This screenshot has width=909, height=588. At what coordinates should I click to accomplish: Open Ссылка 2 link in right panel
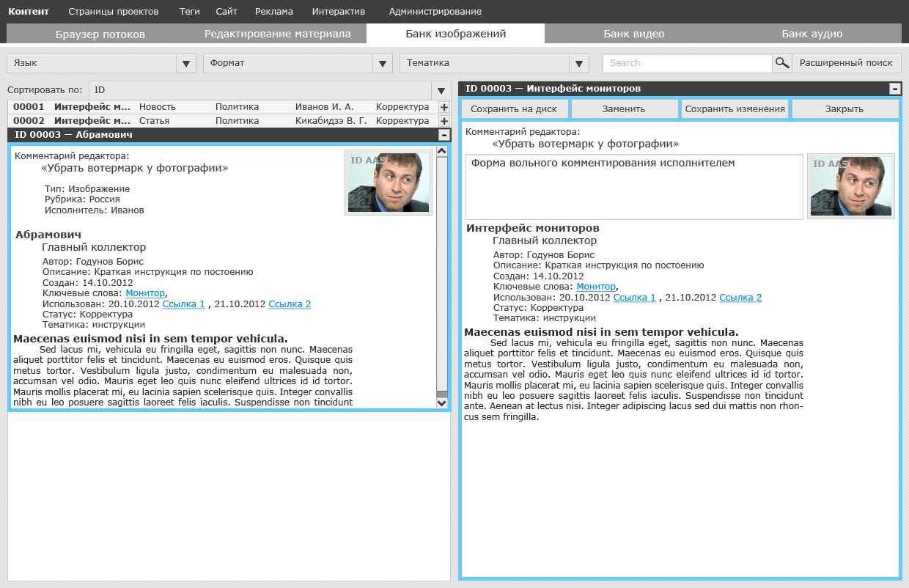click(740, 298)
